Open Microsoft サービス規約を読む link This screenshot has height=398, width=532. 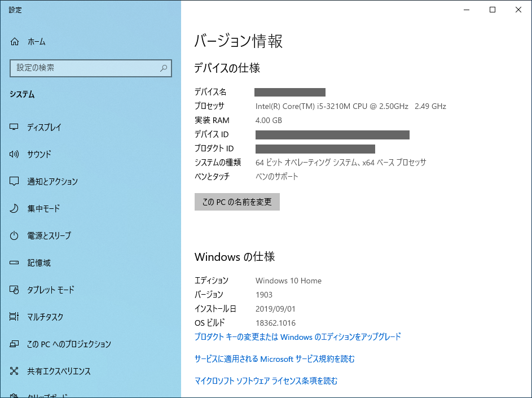(x=274, y=359)
